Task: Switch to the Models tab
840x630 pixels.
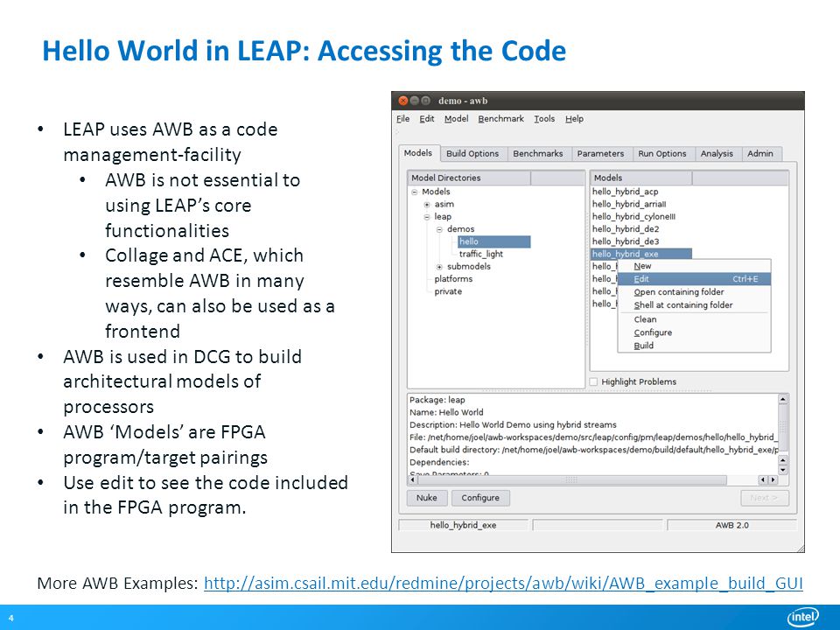Action: click(x=418, y=153)
